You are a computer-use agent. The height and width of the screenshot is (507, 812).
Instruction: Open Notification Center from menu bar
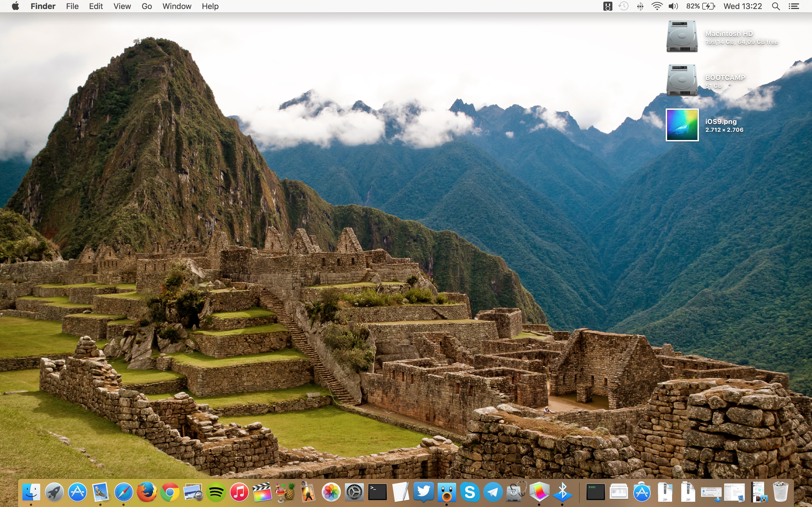coord(794,6)
